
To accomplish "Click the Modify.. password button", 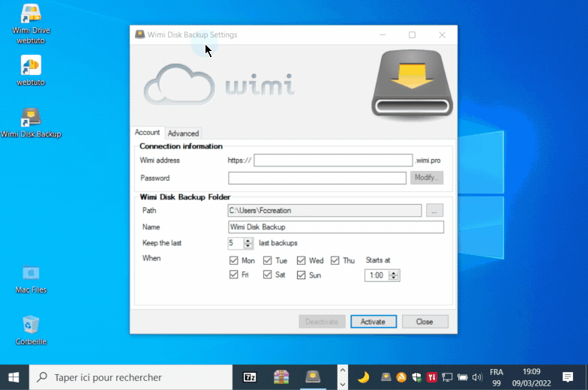I will tap(427, 178).
